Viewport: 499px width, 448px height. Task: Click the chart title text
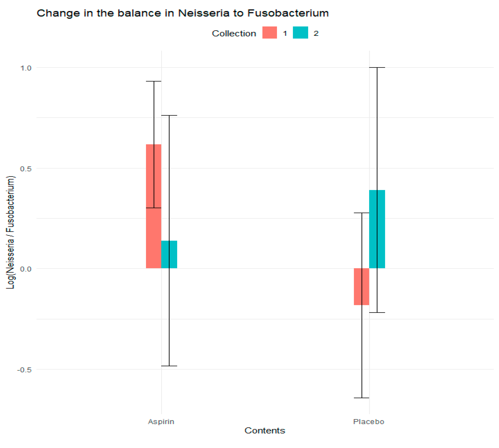tap(183, 13)
